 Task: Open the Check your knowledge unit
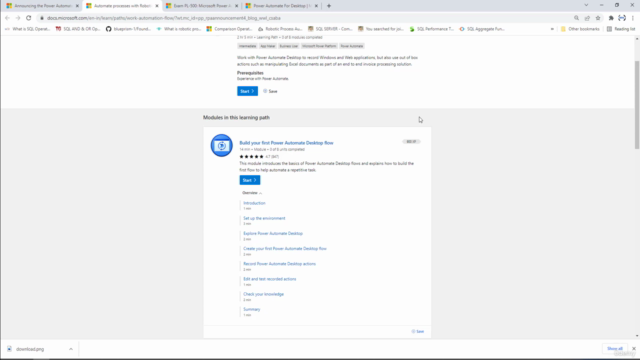point(263,294)
